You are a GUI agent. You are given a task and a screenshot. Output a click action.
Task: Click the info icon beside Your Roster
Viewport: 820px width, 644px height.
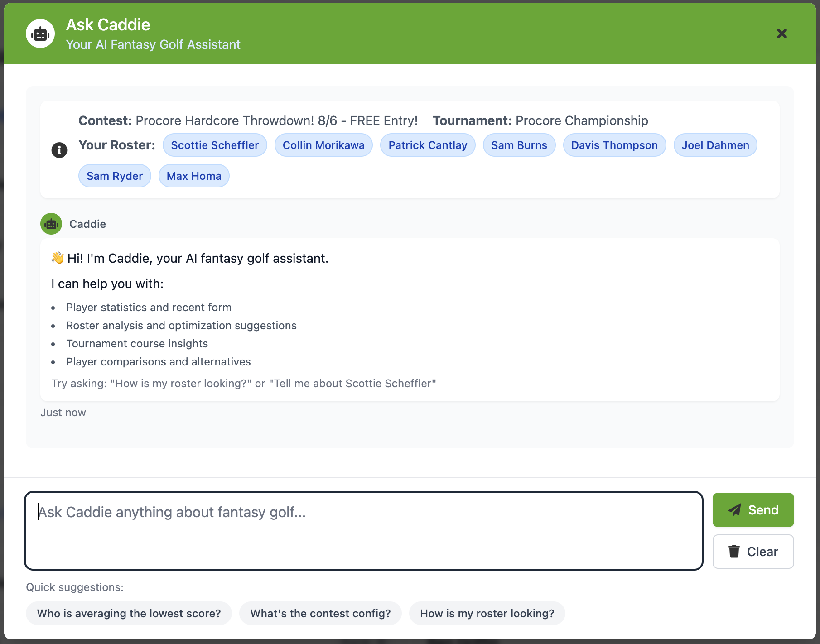tap(59, 150)
